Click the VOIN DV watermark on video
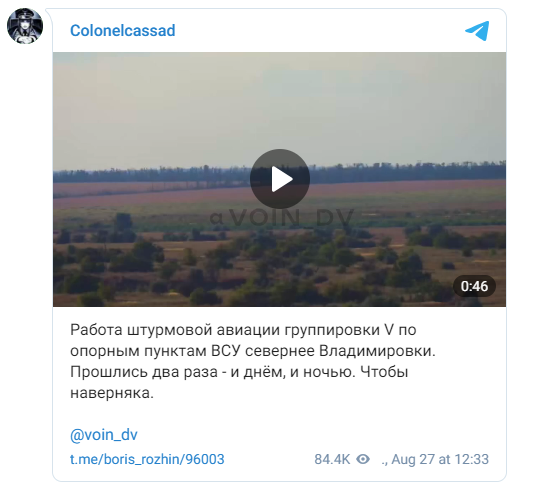The height and width of the screenshot is (497, 547). pos(282,218)
